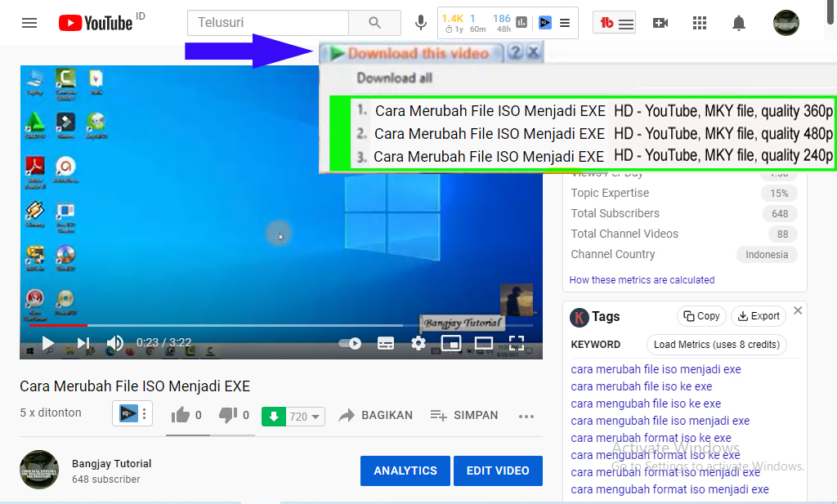Click the ANALYTICS button
This screenshot has height=504, width=837.
point(405,471)
